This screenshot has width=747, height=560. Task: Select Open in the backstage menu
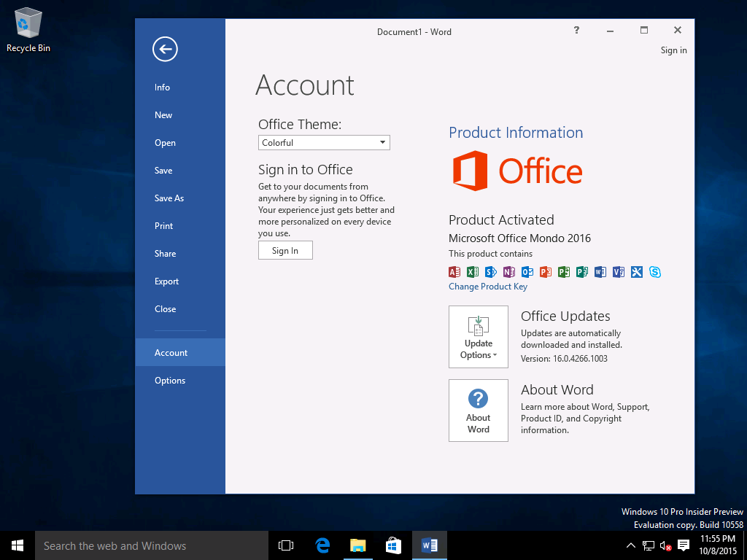[180, 143]
